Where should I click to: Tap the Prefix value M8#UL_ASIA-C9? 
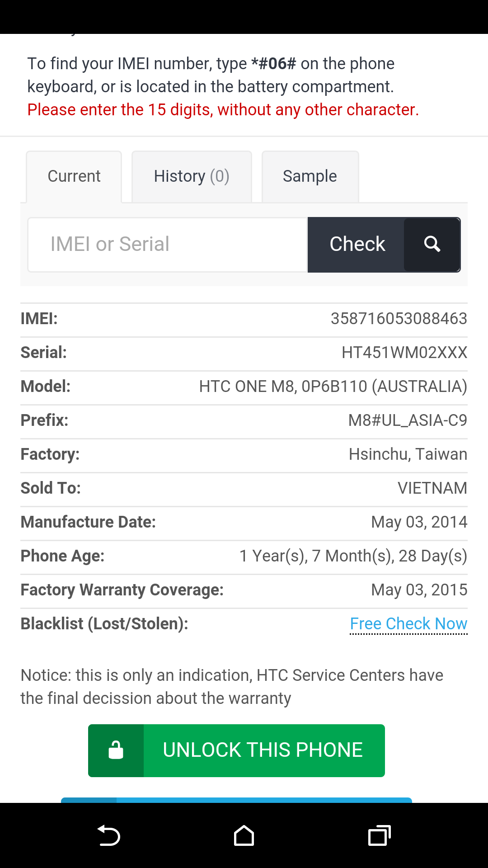(x=408, y=420)
